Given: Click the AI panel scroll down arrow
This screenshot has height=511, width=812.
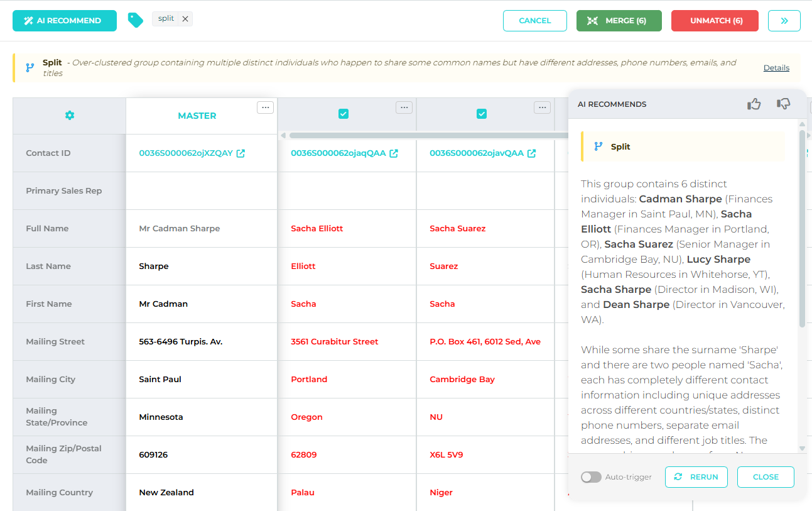Looking at the screenshot, I should pos(802,448).
